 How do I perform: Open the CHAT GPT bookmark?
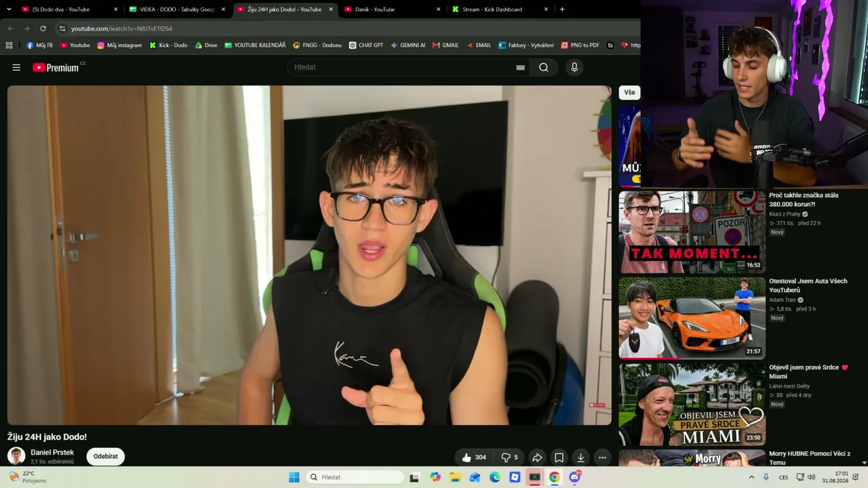click(x=366, y=45)
